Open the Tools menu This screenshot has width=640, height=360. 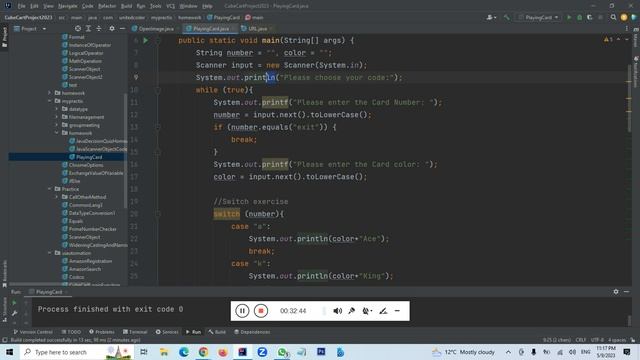point(156,6)
